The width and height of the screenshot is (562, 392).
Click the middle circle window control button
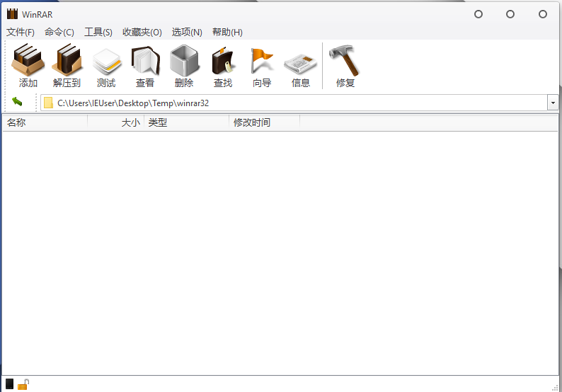tap(510, 14)
